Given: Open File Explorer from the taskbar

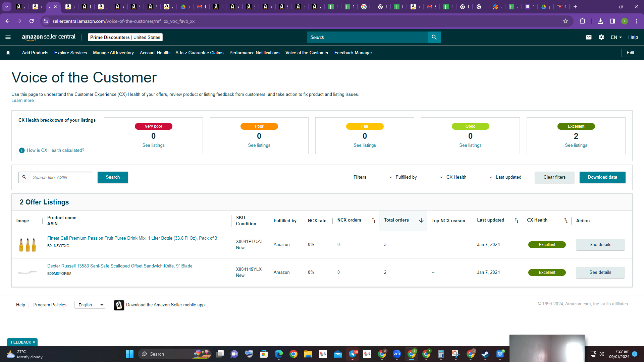Looking at the screenshot, I should tap(308, 354).
